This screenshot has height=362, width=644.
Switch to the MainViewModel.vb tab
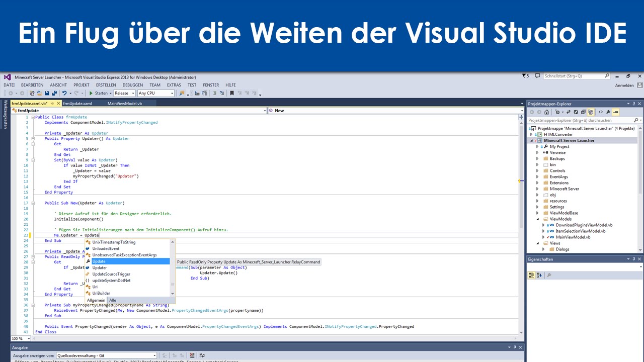click(125, 104)
